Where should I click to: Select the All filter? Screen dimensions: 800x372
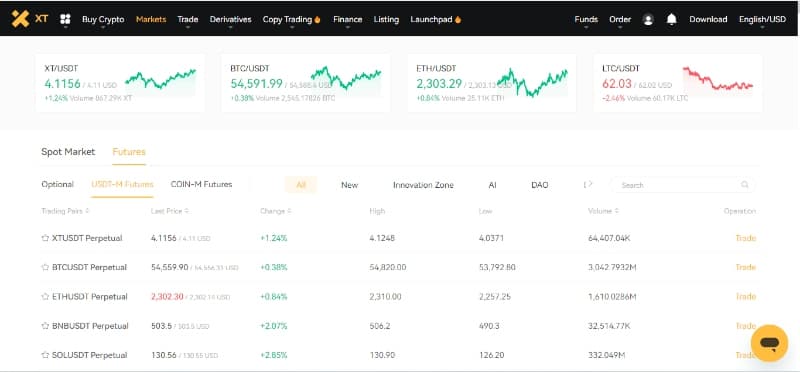[301, 185]
